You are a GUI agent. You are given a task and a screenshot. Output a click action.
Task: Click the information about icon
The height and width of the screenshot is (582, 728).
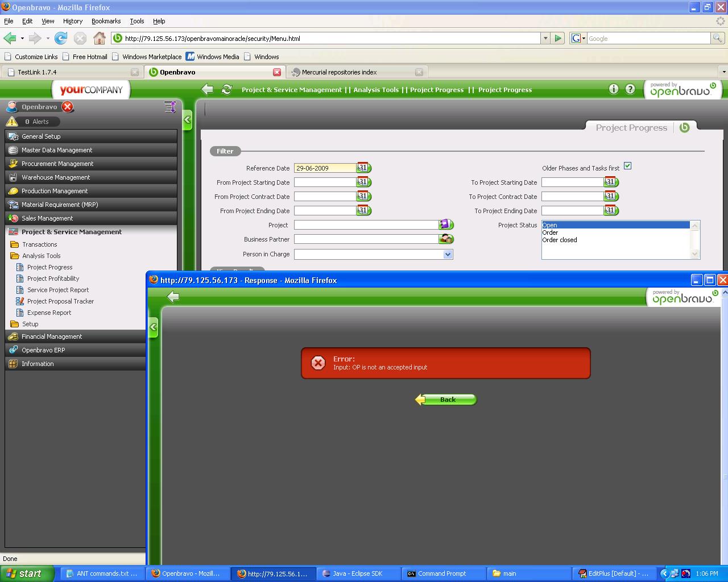pos(613,89)
